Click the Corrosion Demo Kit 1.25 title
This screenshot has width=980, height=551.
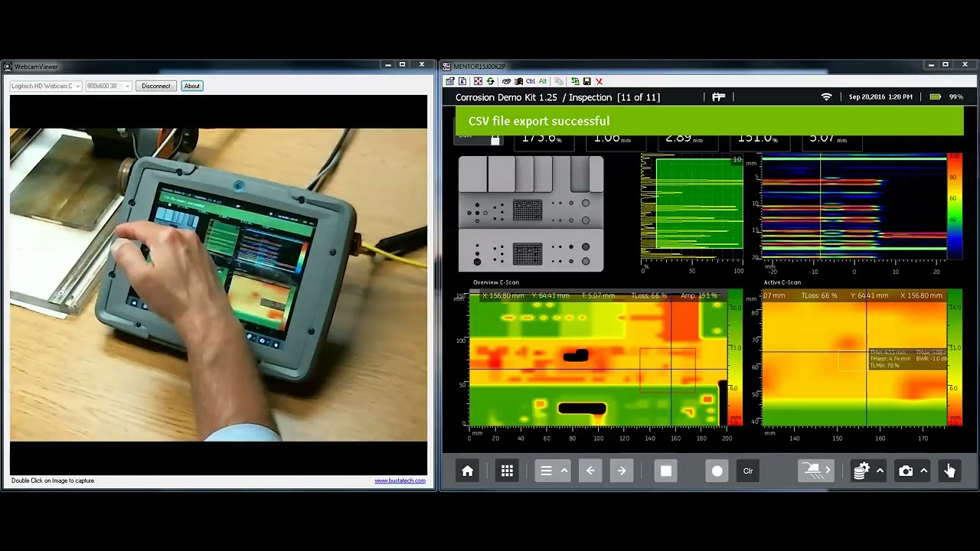click(x=506, y=97)
